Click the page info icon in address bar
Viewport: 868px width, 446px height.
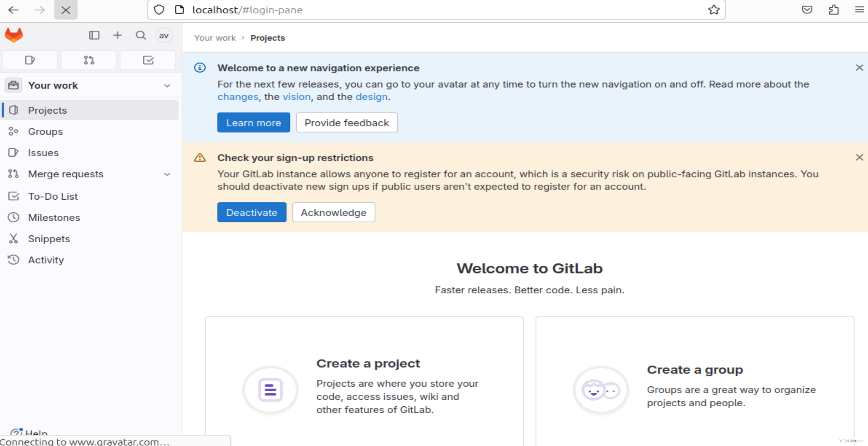click(179, 10)
